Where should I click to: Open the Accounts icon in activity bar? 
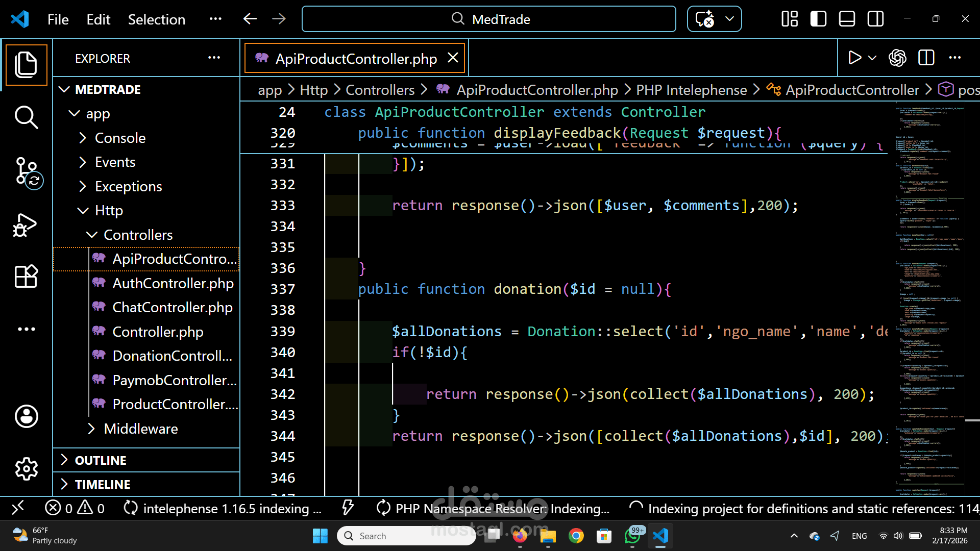click(x=26, y=416)
